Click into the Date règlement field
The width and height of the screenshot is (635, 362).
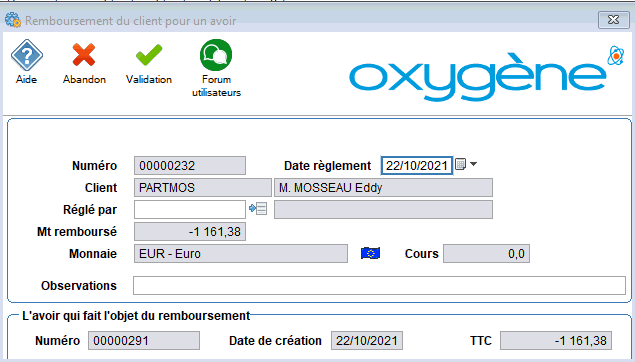tap(417, 166)
